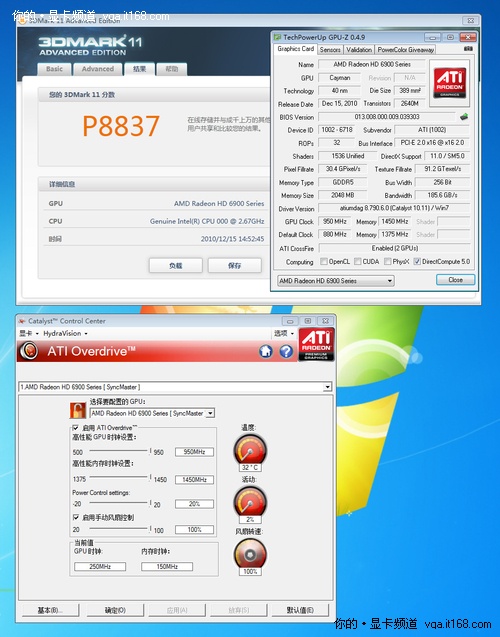Screen dimensions: 500x637
Task: Click the 950MHz GPU clock value field
Action: pos(194,452)
